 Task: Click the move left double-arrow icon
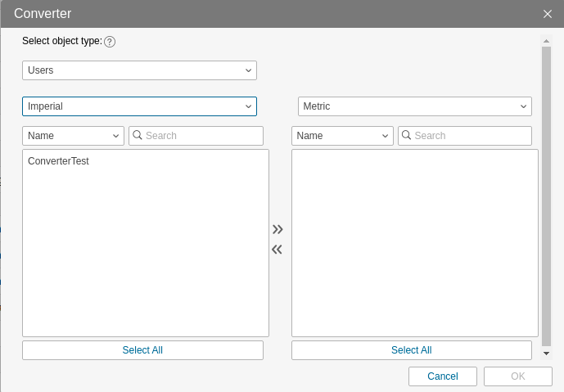(277, 250)
